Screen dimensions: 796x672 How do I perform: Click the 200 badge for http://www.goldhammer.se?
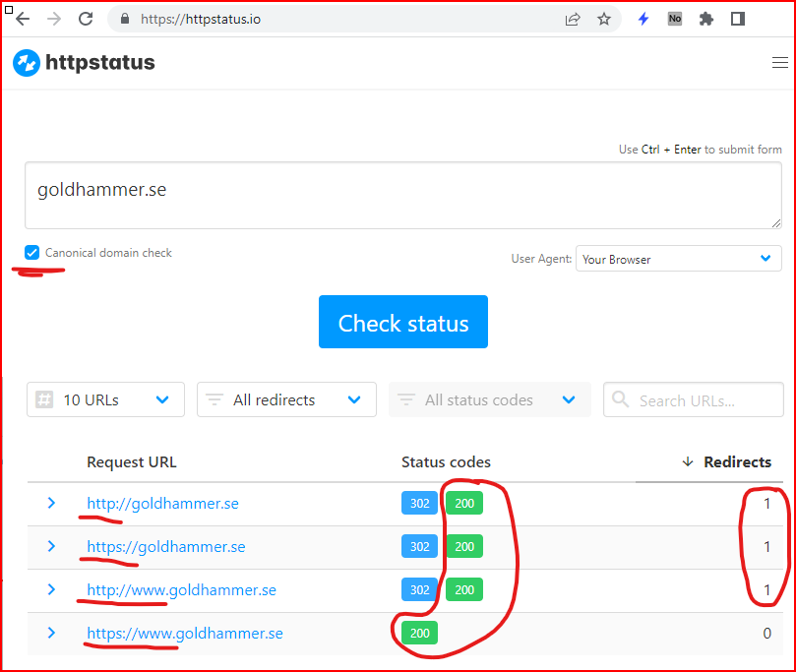tap(464, 589)
